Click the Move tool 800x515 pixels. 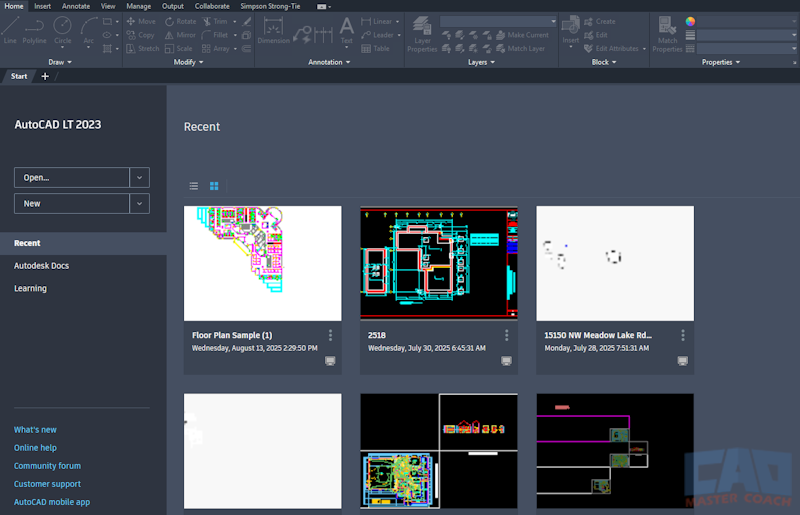(x=141, y=21)
